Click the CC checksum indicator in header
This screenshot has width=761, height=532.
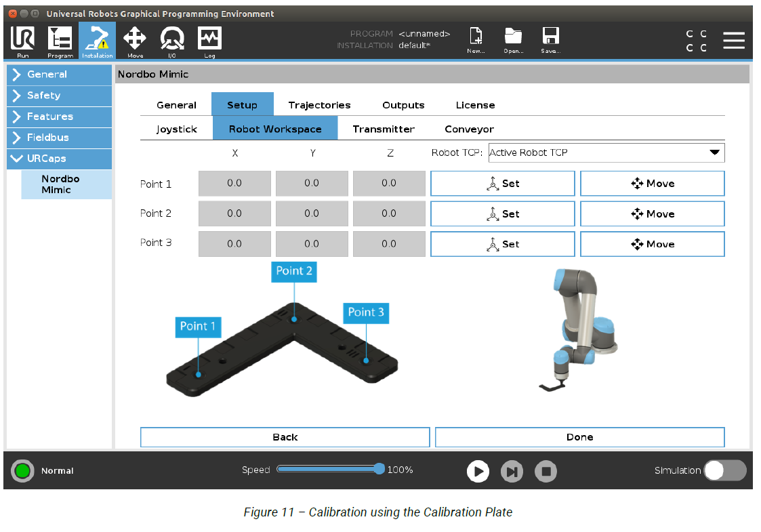click(x=696, y=40)
